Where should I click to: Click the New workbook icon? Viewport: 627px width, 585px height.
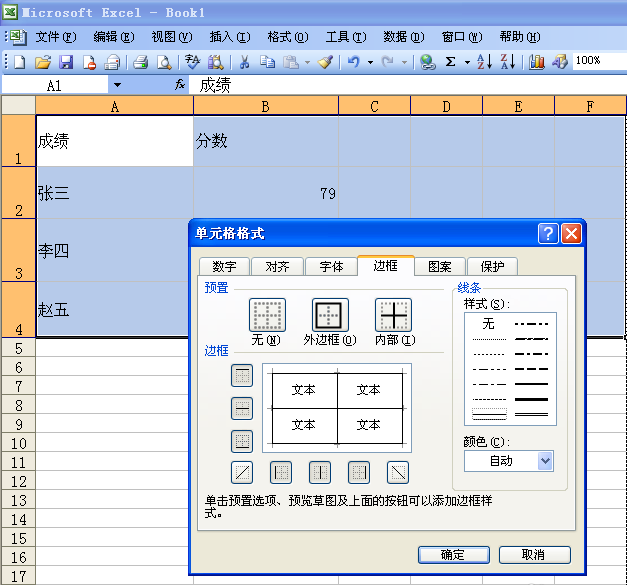click(20, 62)
